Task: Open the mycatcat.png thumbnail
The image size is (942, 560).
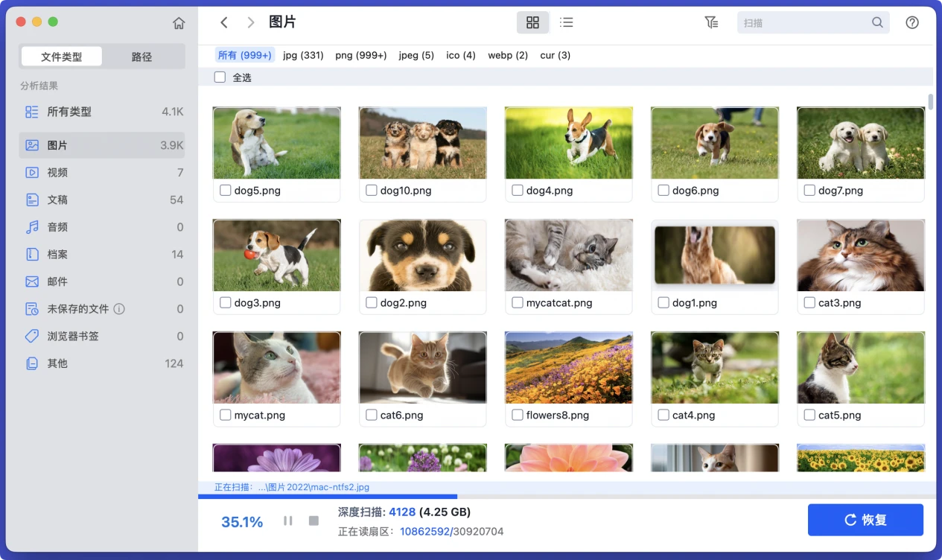Action: [x=568, y=255]
